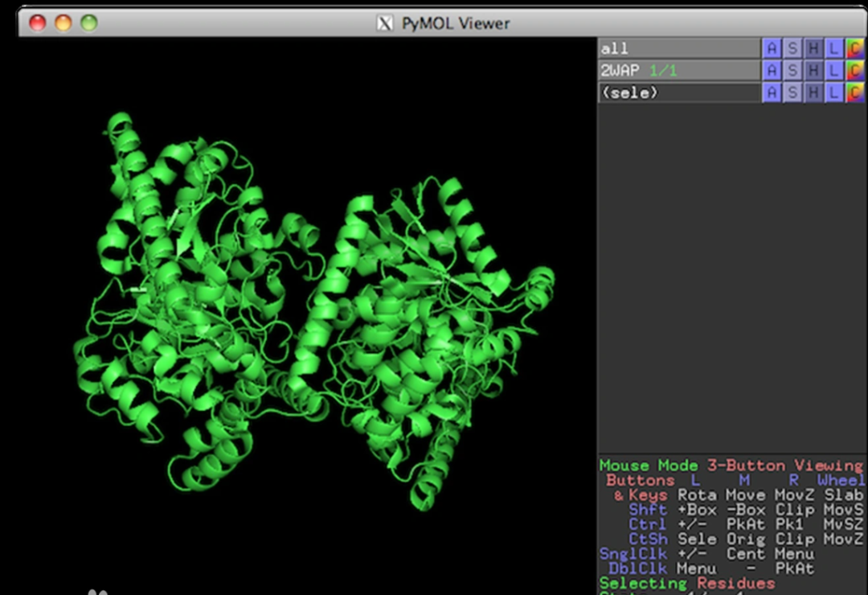Click the MvSZ label in the Ctrl row
The height and width of the screenshot is (595, 868).
click(x=843, y=524)
